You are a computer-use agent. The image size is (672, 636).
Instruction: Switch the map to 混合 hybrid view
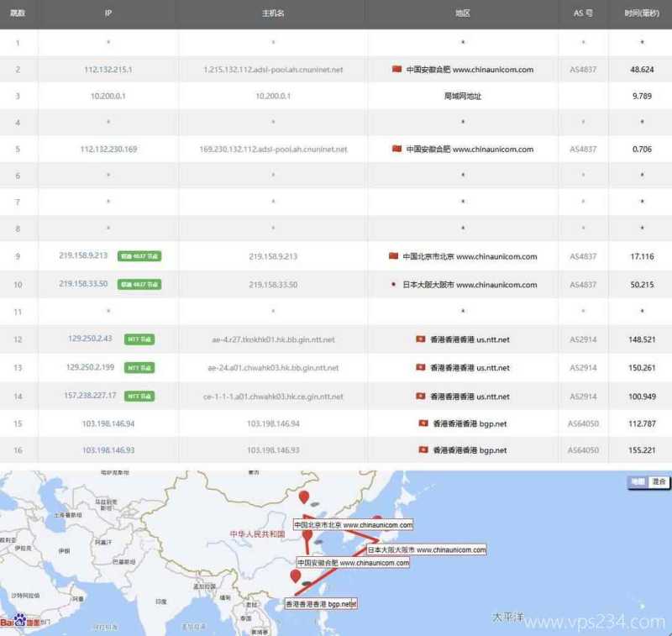coord(659,481)
